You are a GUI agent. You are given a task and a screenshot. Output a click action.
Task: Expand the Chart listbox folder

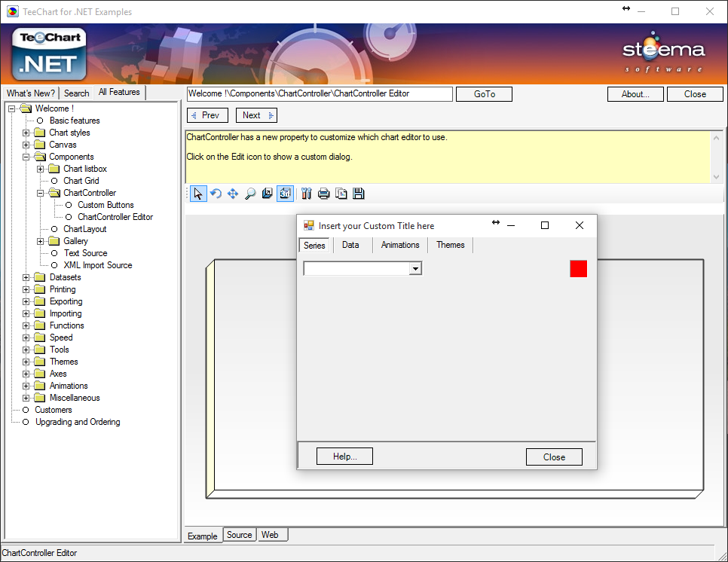tap(41, 169)
